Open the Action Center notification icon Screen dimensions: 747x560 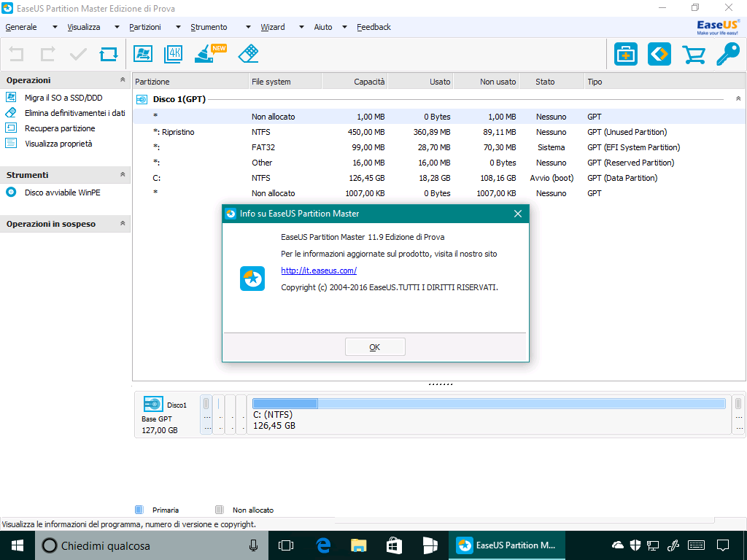click(x=723, y=545)
